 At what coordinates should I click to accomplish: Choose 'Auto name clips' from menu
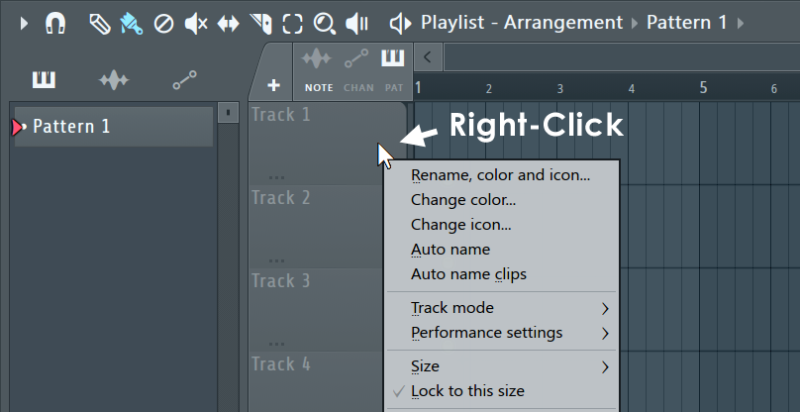pos(468,274)
